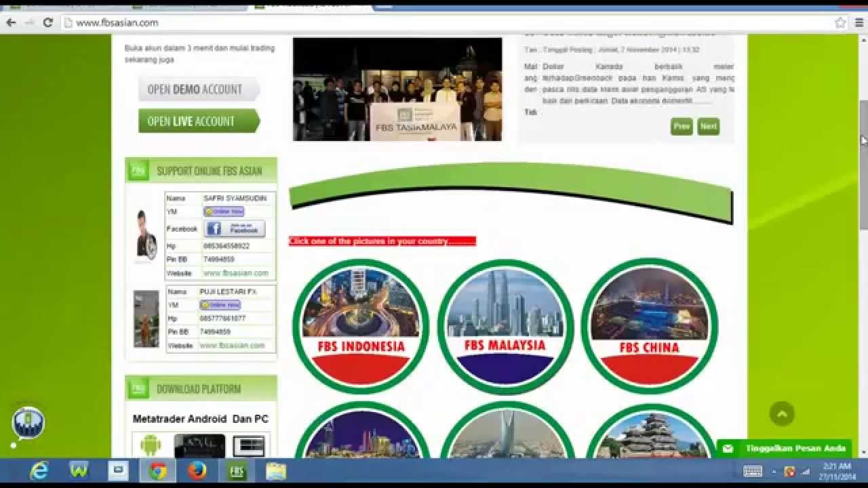Click Puji Lestari FX's profile photo

(x=146, y=319)
